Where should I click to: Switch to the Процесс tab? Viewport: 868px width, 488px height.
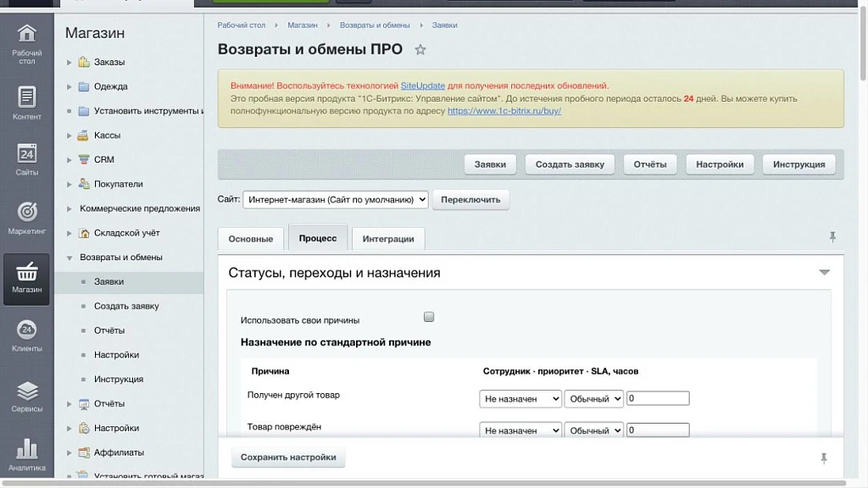tap(318, 238)
